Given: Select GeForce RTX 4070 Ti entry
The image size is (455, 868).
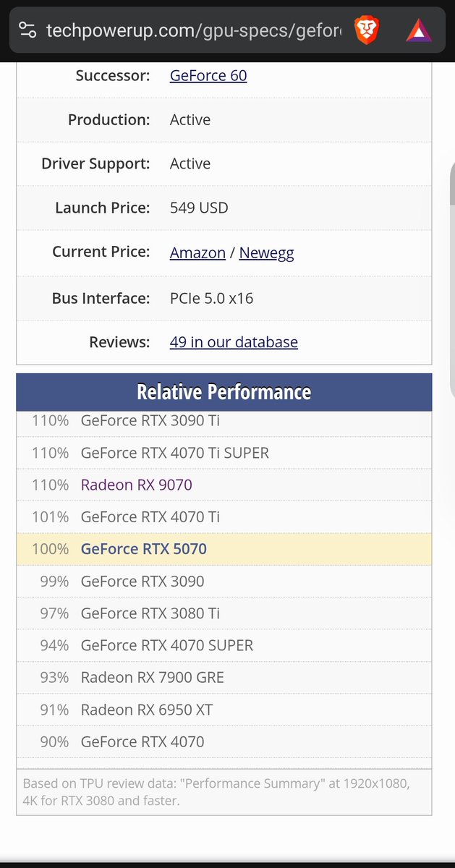Looking at the screenshot, I should pos(150,516).
